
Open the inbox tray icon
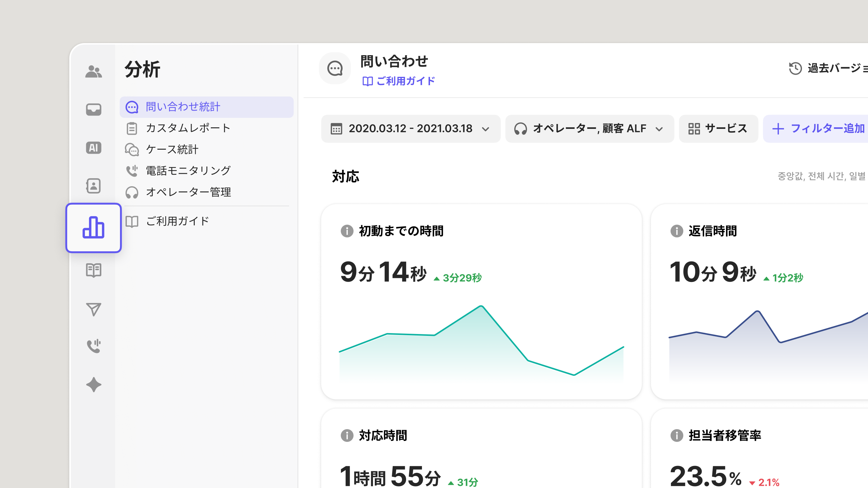click(x=93, y=109)
